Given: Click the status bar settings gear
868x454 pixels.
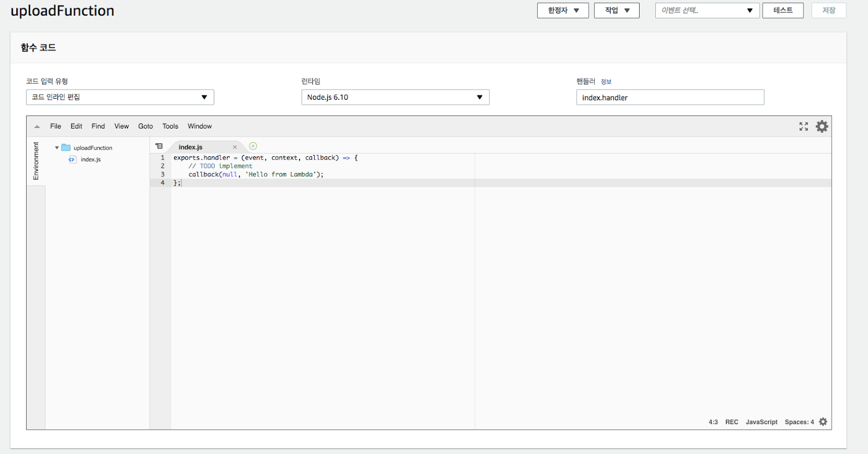Looking at the screenshot, I should 823,421.
